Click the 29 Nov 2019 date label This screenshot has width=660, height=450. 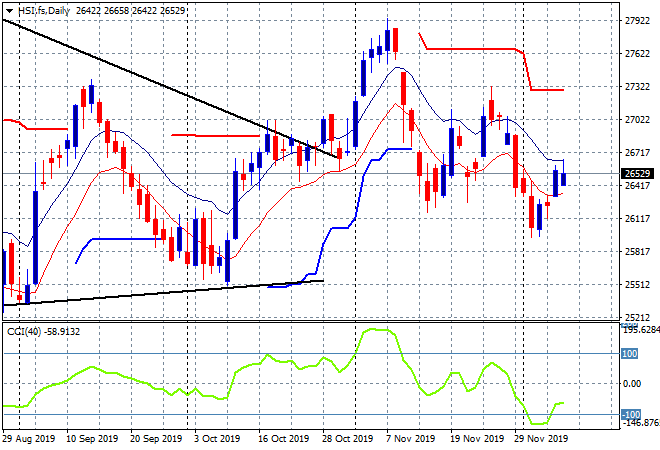click(x=541, y=439)
